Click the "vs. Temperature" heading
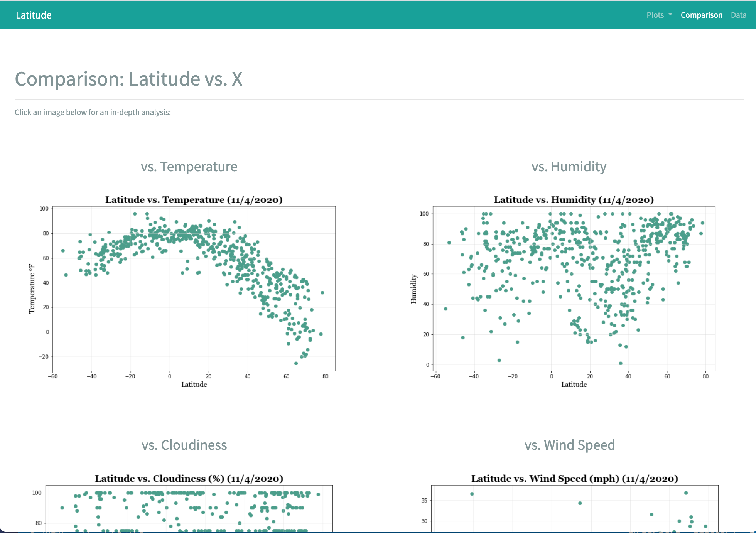Screen dimensions: 756x533 189,167
